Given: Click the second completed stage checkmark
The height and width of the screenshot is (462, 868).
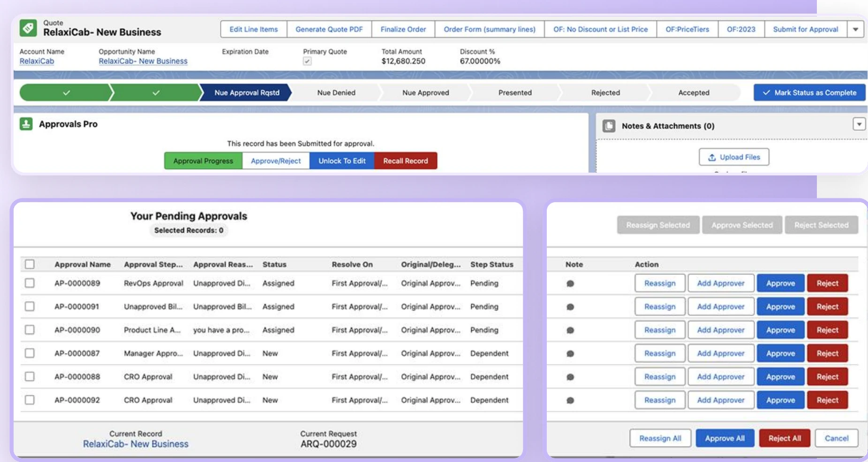Looking at the screenshot, I should [156, 92].
